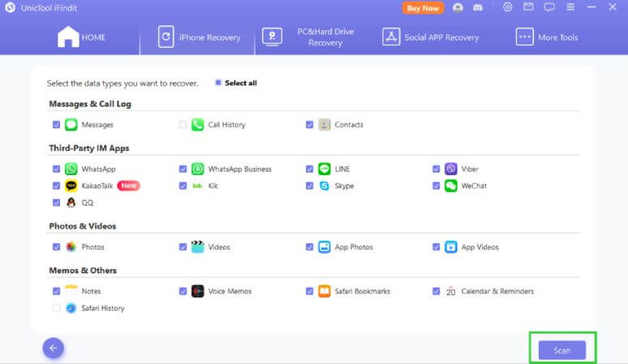628x364 pixels.
Task: Uncheck the Calendar & Reminders checkbox
Action: (436, 291)
